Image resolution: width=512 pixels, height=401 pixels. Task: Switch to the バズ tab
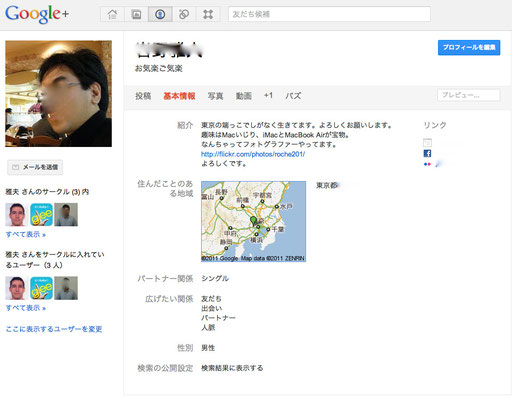point(293,96)
